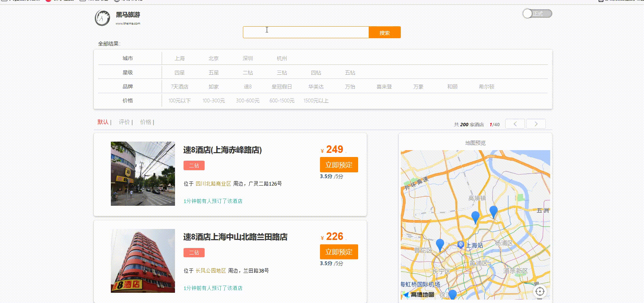
Task: Select star level 五星
Action: [x=214, y=73]
